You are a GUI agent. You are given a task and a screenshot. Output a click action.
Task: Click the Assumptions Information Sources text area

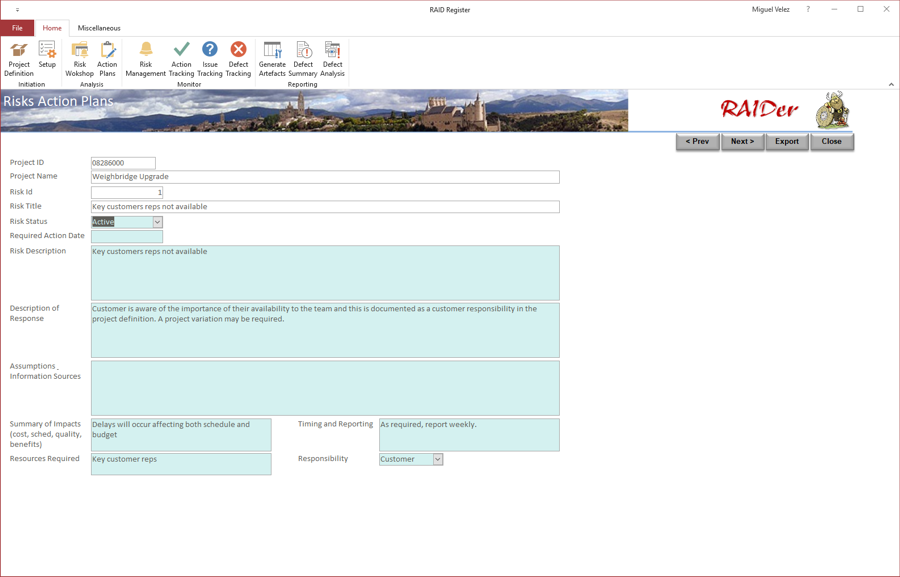(x=325, y=388)
